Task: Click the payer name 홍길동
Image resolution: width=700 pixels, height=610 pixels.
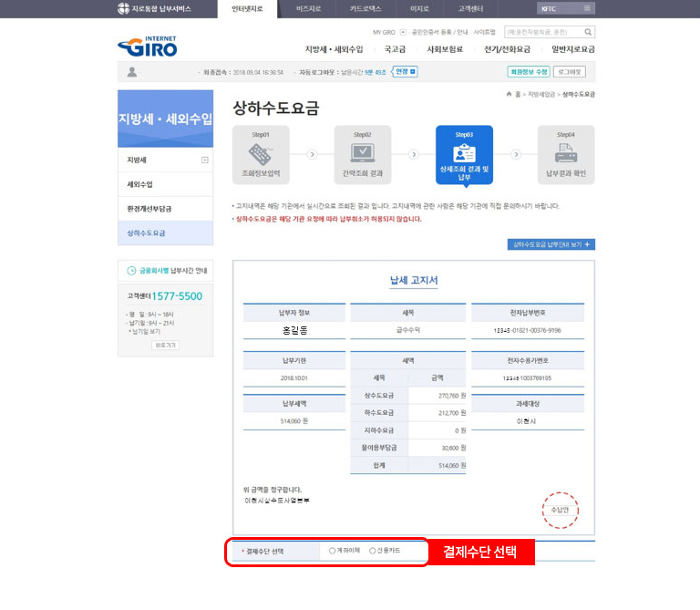Action: point(294,330)
